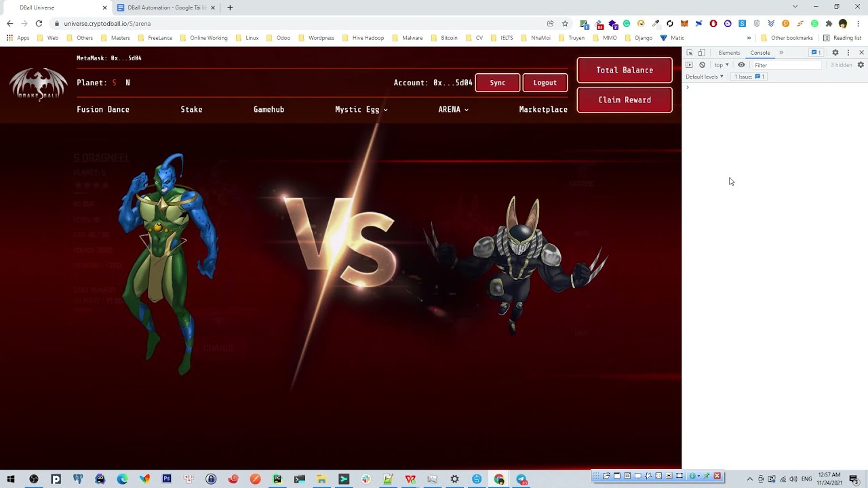Open console settings gear beside 3 hidden
This screenshot has width=868, height=488.
pos(861,65)
